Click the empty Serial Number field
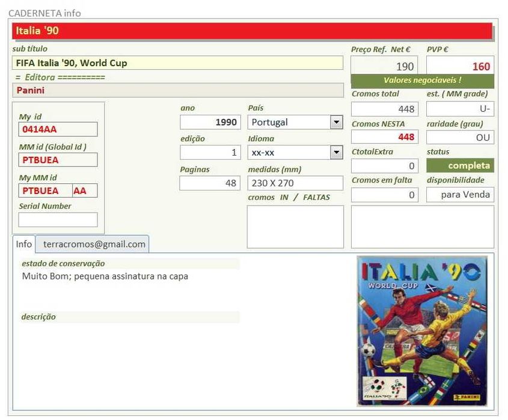508x420 pixels. [x=58, y=220]
